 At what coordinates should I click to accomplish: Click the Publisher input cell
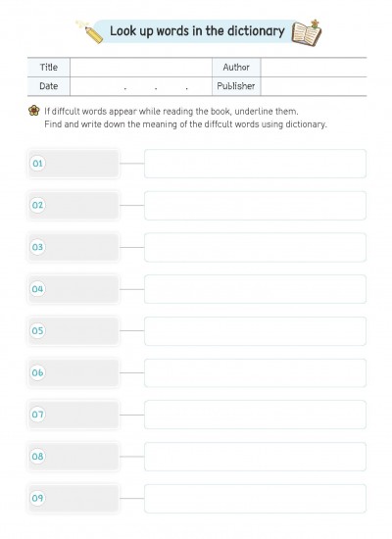tap(314, 86)
